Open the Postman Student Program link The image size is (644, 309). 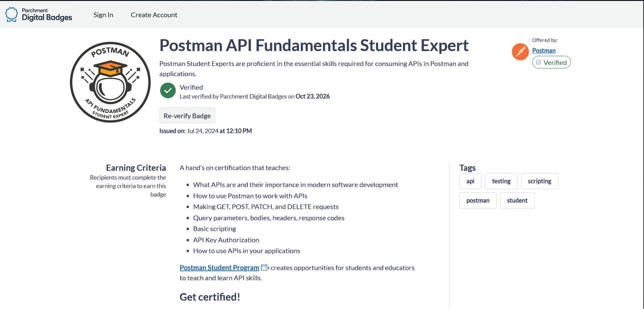tap(219, 268)
